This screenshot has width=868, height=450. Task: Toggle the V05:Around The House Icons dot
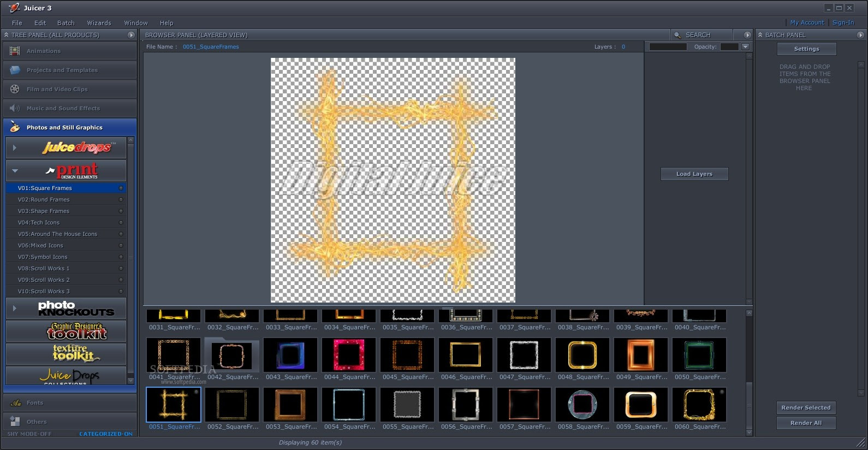click(121, 234)
